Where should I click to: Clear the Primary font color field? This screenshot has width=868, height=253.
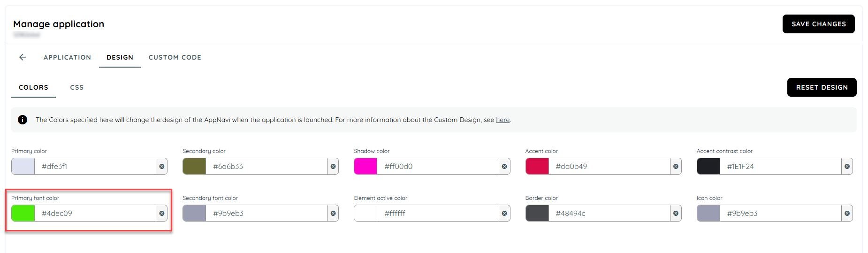[x=162, y=214]
